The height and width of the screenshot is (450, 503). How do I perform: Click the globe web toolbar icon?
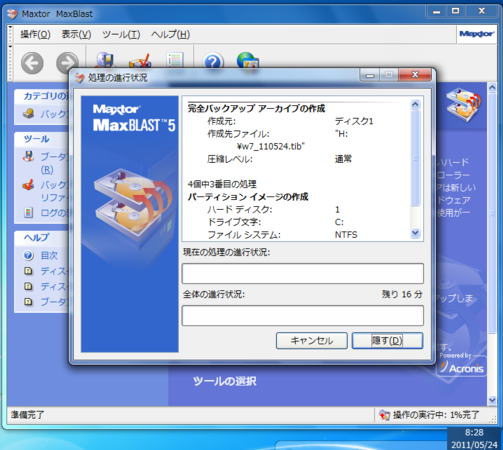click(x=247, y=60)
